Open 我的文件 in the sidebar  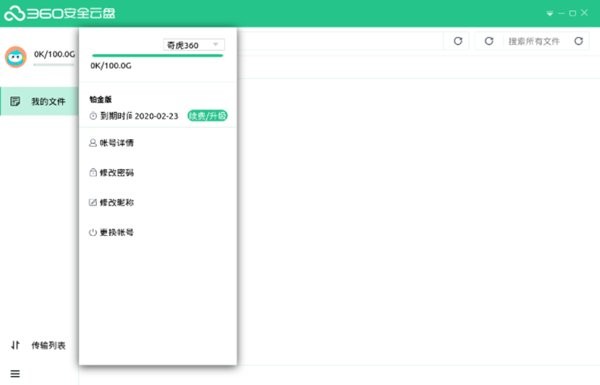tap(39, 101)
